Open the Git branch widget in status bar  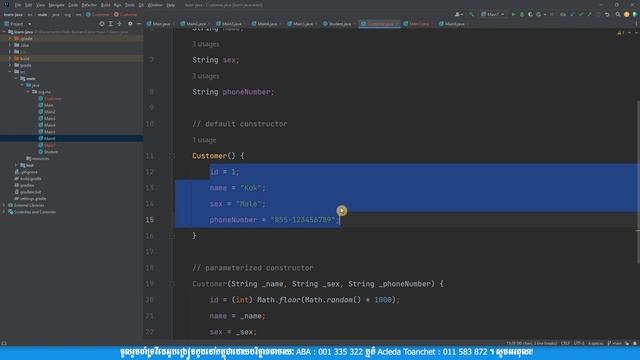tap(614, 343)
